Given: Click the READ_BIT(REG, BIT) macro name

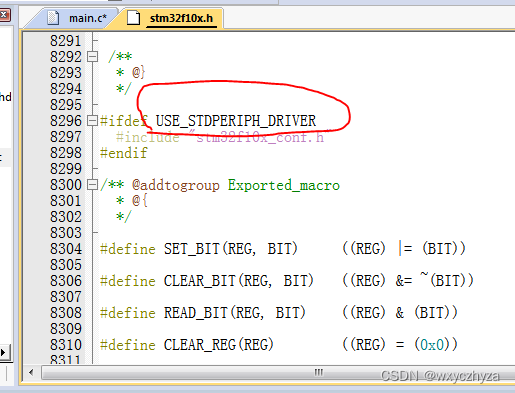Looking at the screenshot, I should click(235, 313).
